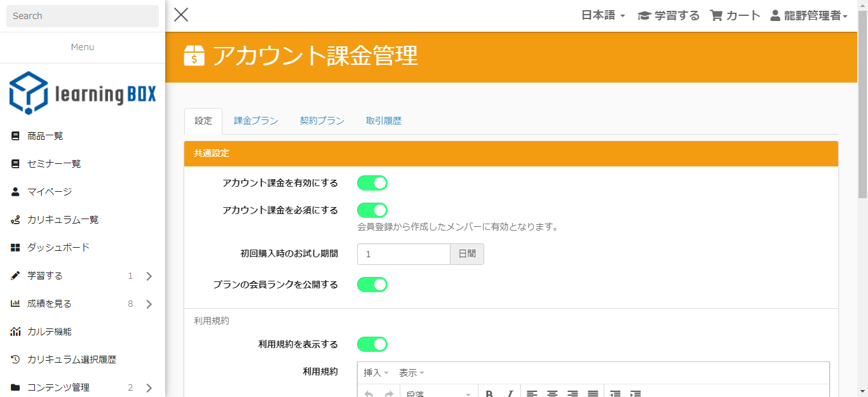Click the learningBOX logo
This screenshot has height=397, width=868.
click(x=83, y=93)
